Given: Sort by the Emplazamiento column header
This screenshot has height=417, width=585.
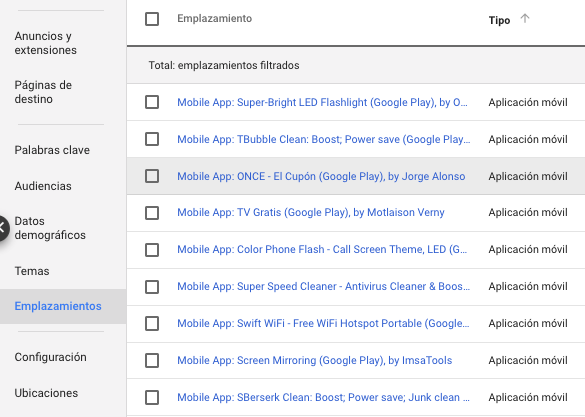Looking at the screenshot, I should tap(215, 18).
